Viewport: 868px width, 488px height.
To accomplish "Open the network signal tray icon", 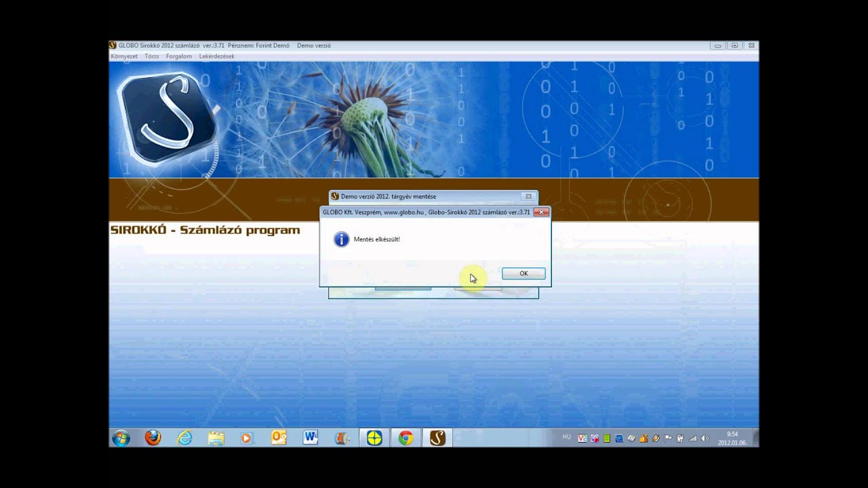I will click(x=692, y=439).
